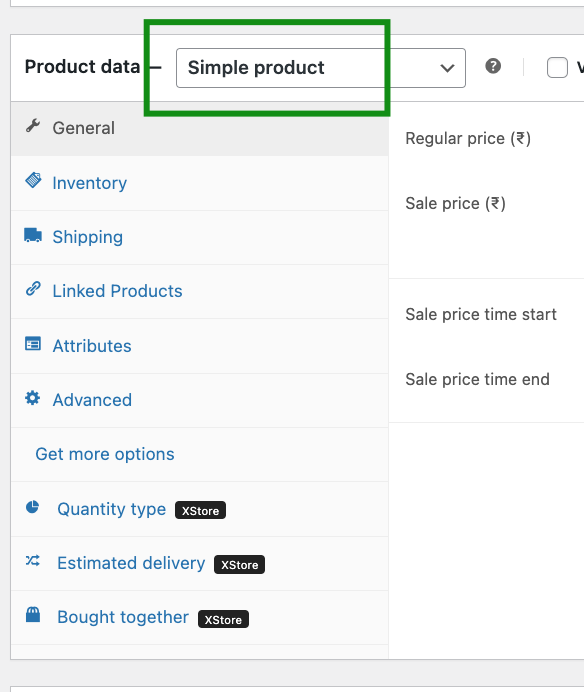Screen dimensions: 584x692
Task: Open the Simple product type dropdown
Action: pos(320,68)
